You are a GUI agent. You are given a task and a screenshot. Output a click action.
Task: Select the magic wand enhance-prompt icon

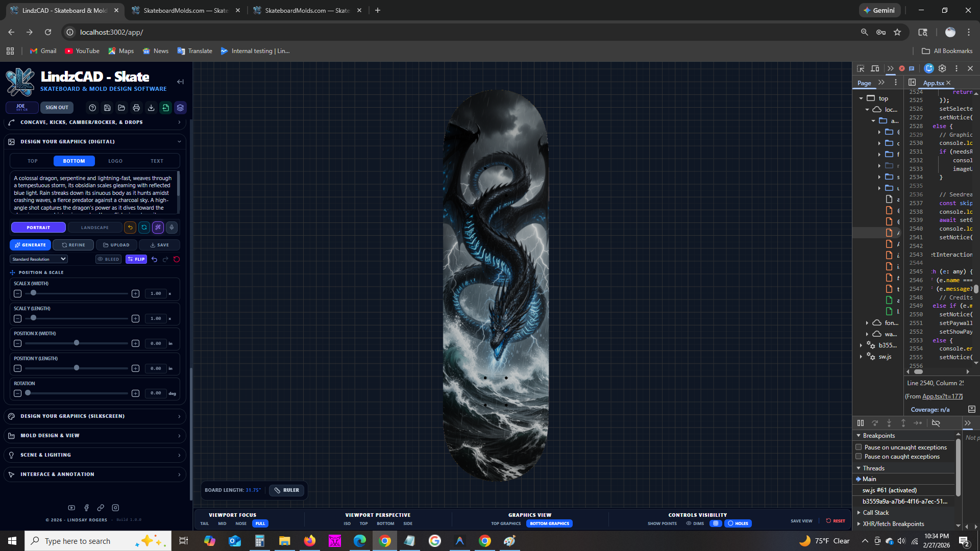tap(158, 228)
